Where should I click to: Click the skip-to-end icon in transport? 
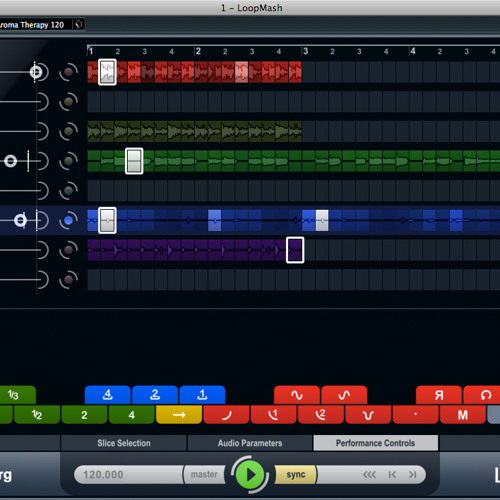[413, 474]
